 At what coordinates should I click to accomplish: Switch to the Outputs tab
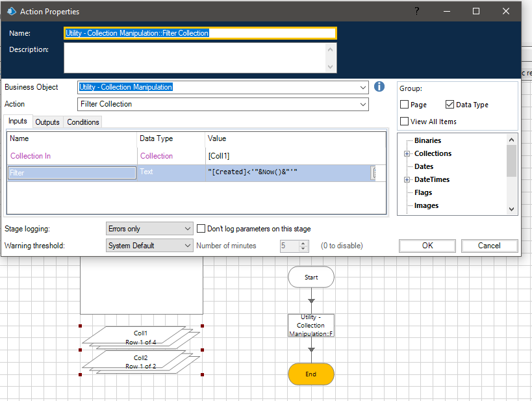[47, 122]
